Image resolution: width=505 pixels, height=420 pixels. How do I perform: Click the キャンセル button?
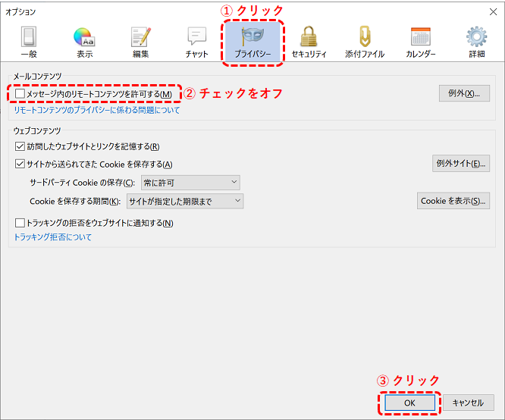point(469,403)
